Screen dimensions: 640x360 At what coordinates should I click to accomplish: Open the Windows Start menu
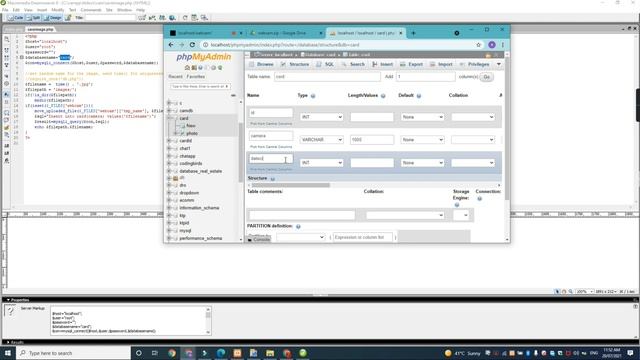8,353
